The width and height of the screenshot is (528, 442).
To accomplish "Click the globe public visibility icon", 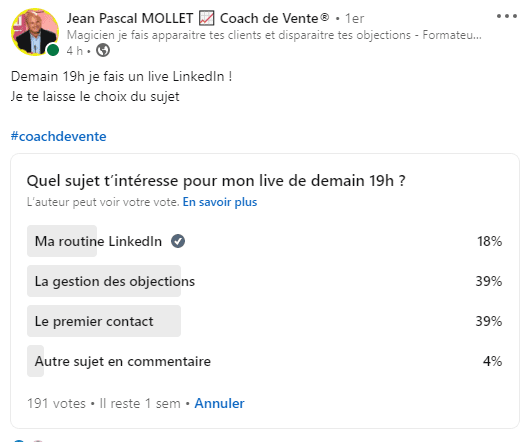I will point(103,50).
